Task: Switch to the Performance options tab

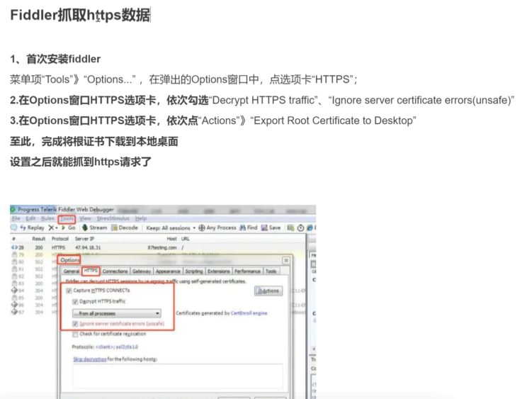Action: (247, 271)
